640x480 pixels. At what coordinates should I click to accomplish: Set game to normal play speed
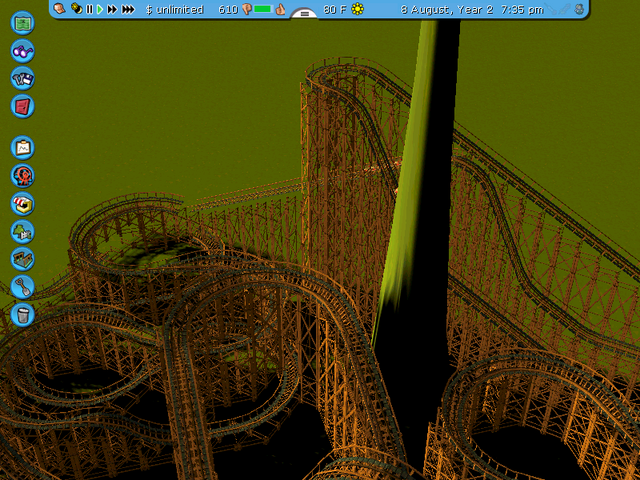pyautogui.click(x=100, y=9)
